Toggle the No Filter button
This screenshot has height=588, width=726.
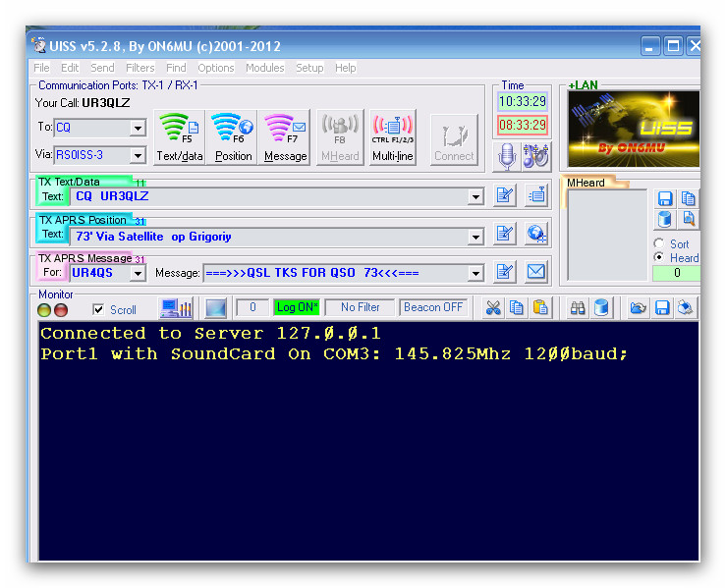(360, 307)
